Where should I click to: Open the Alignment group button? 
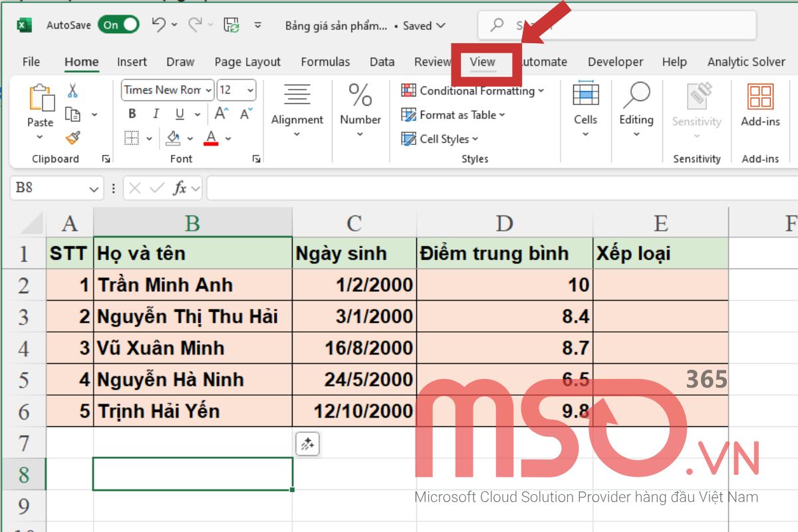[x=297, y=110]
